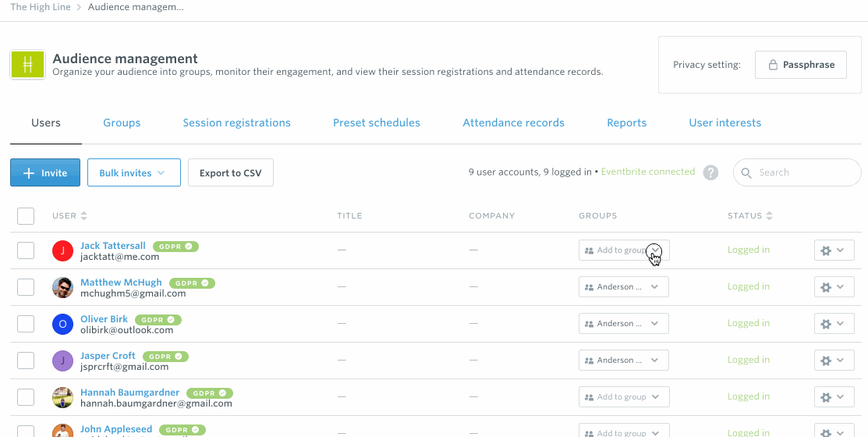The image size is (868, 437).
Task: Check the box next to Jack Tattersall
Action: pos(26,250)
